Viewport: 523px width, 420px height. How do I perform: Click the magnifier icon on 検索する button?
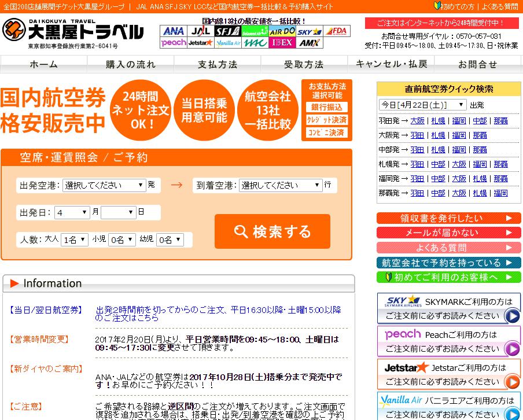coord(241,231)
